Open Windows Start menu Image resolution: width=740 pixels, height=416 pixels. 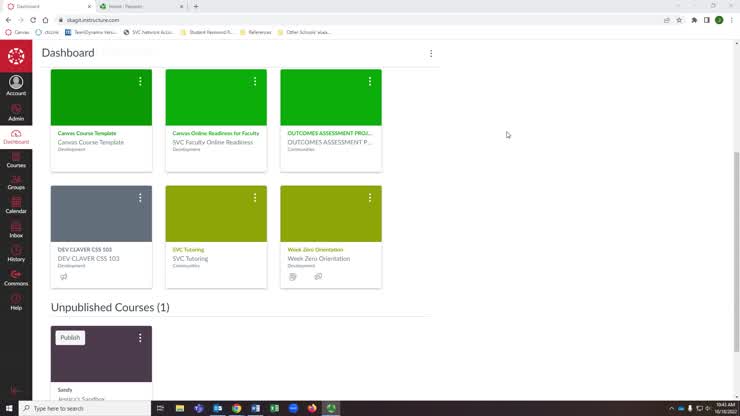(9, 408)
